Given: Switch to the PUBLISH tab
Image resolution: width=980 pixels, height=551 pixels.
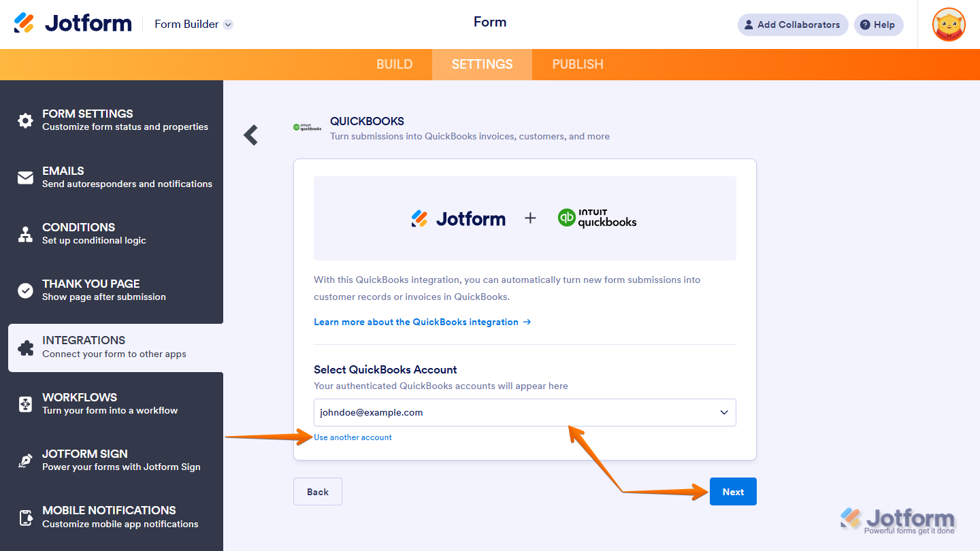Looking at the screenshot, I should [578, 65].
